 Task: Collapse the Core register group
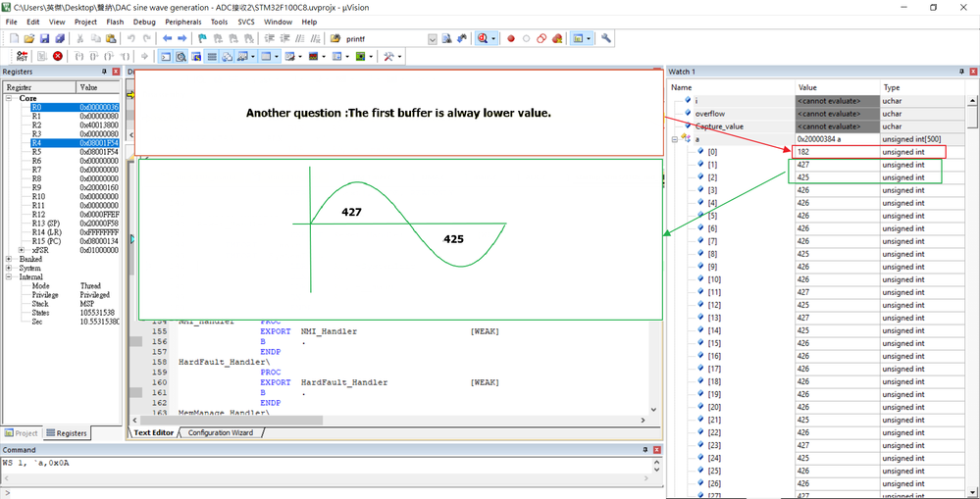(10, 98)
